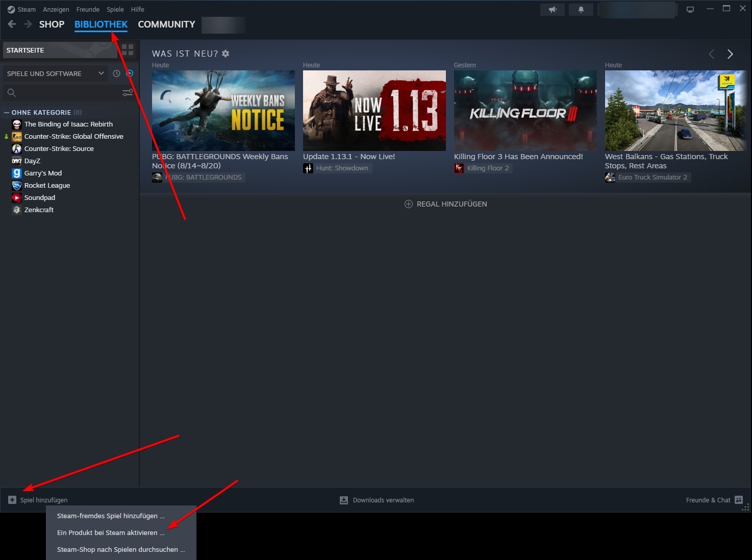Open Freunde & Chat icon
Viewport: 752px width, 560px height.
click(739, 500)
